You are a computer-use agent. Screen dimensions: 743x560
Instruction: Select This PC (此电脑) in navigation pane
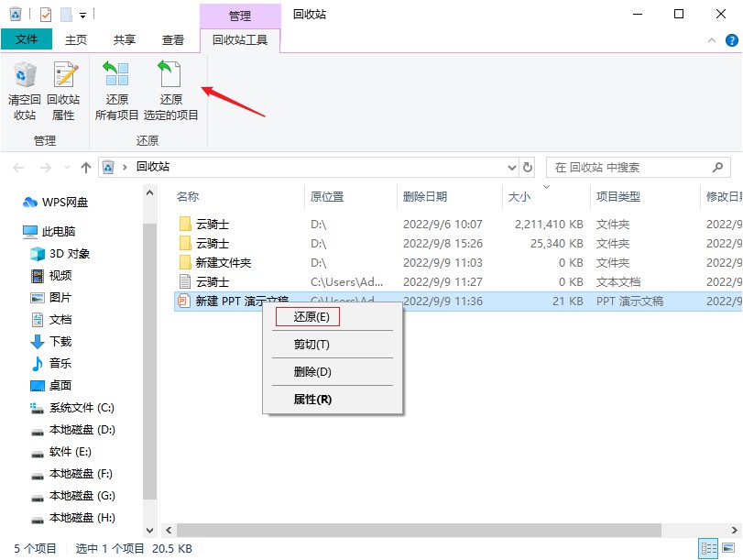pyautogui.click(x=49, y=231)
